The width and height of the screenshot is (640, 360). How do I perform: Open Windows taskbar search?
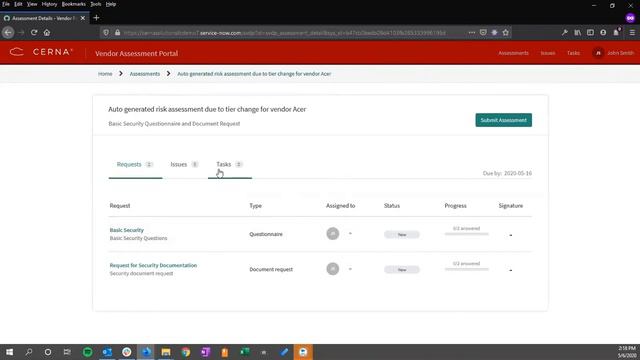click(x=29, y=352)
